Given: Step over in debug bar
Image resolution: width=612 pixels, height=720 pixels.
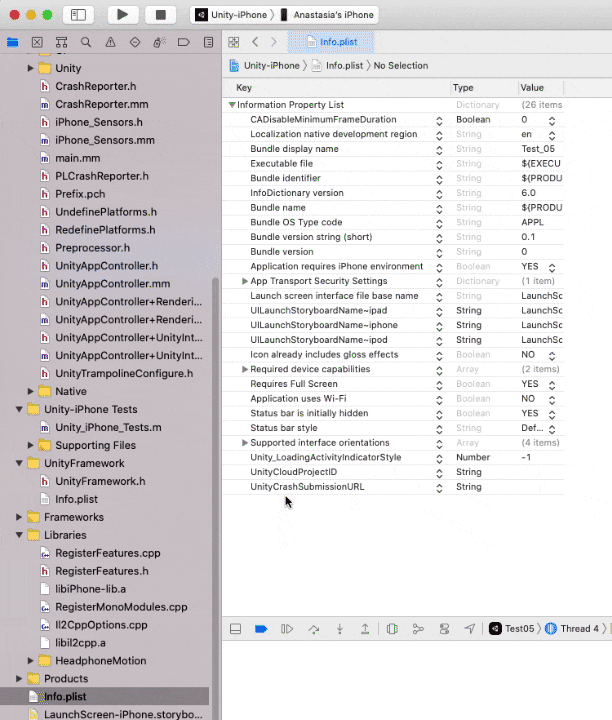Looking at the screenshot, I should (314, 629).
